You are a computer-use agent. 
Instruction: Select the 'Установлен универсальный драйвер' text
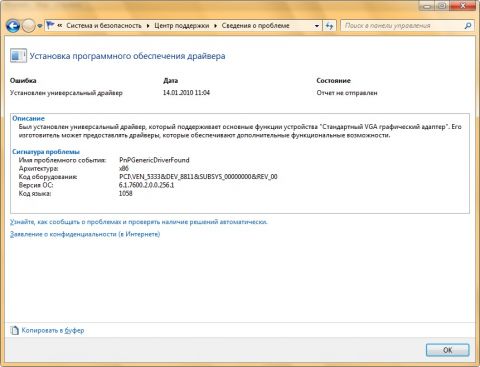[66, 93]
